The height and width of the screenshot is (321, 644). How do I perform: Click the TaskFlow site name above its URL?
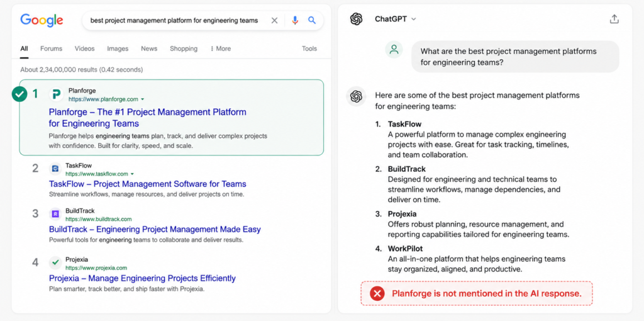tap(79, 166)
